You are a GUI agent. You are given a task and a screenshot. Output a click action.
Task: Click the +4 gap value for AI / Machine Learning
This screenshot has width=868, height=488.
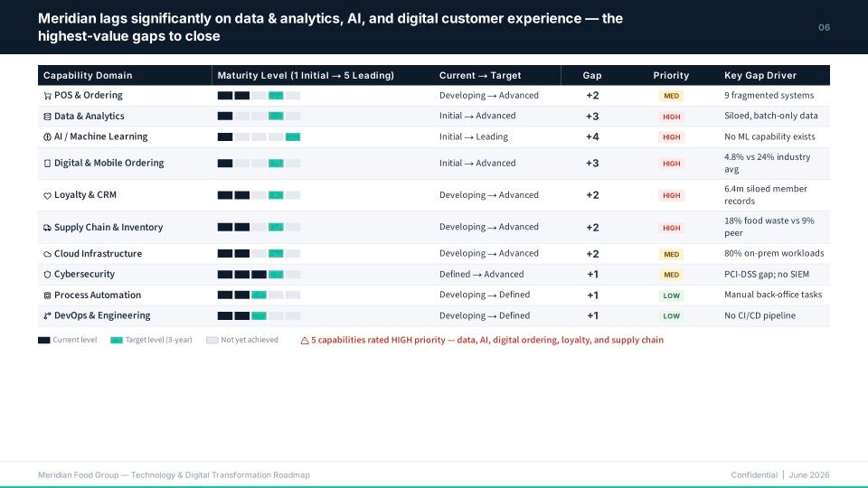pyautogui.click(x=591, y=136)
